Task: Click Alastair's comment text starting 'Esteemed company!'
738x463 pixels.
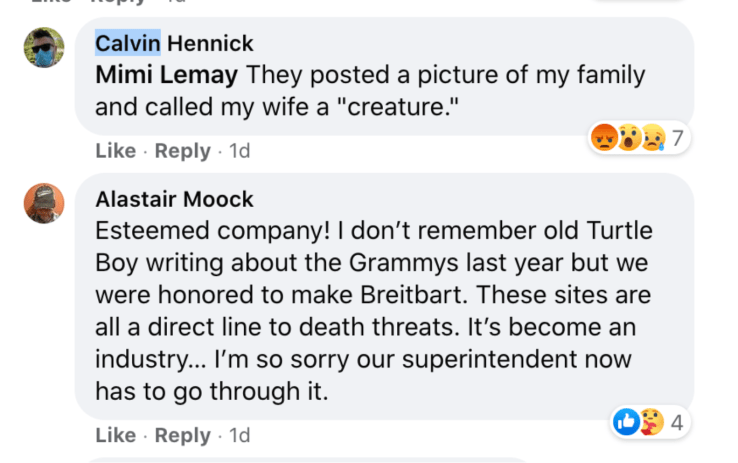Action: pos(380,310)
